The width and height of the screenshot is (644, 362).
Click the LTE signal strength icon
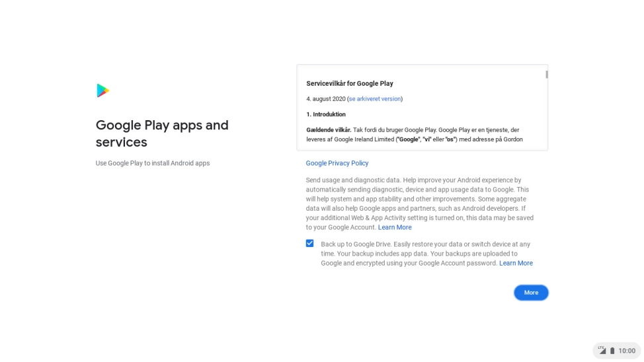pos(602,350)
